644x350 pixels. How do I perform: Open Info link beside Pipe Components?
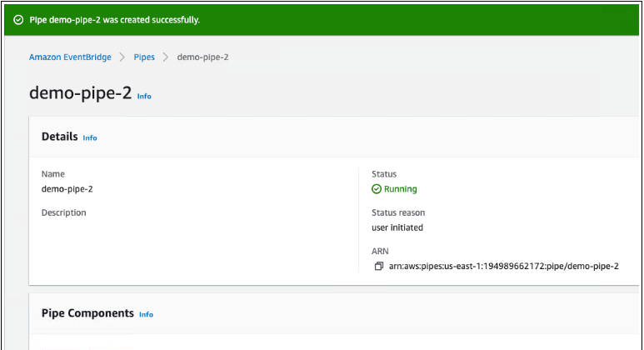(x=146, y=314)
